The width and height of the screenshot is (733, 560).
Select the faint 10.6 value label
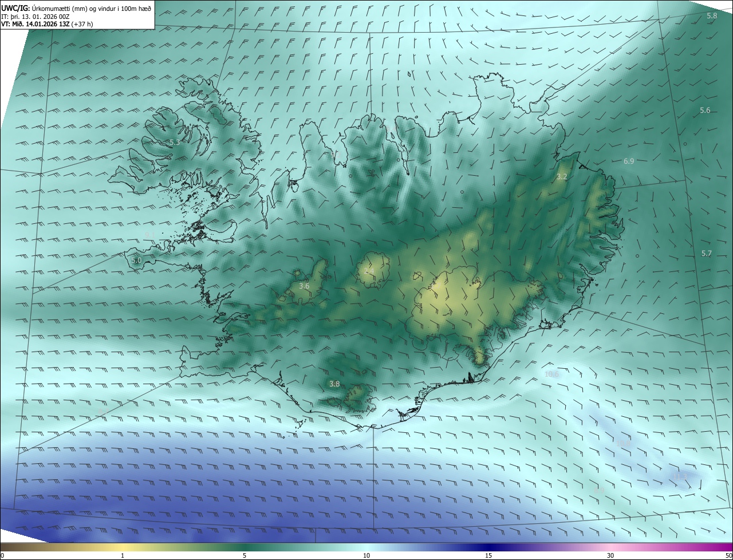(551, 374)
